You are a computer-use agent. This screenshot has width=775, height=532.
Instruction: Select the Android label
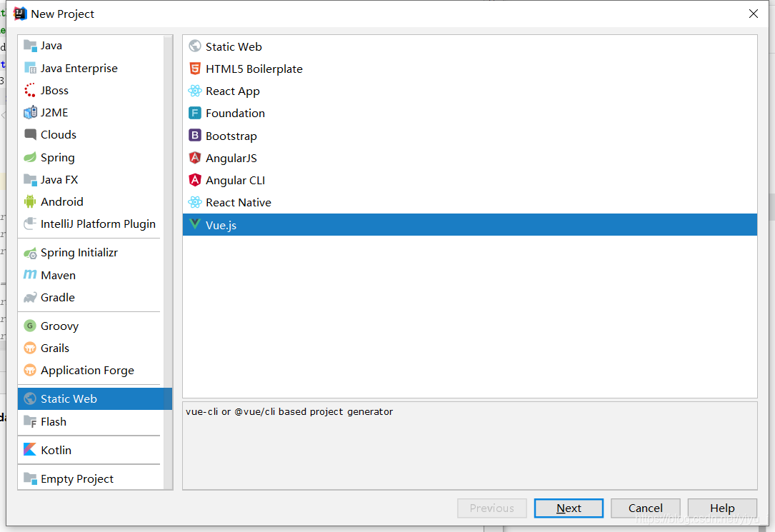(62, 201)
